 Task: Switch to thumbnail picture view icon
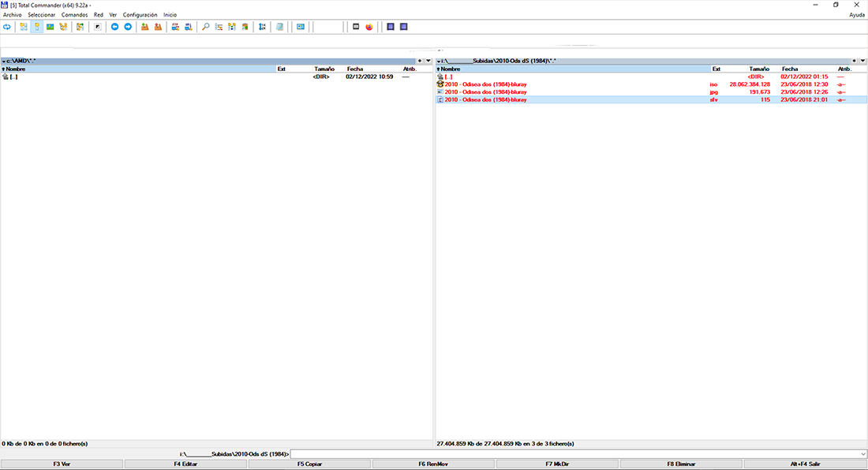51,27
